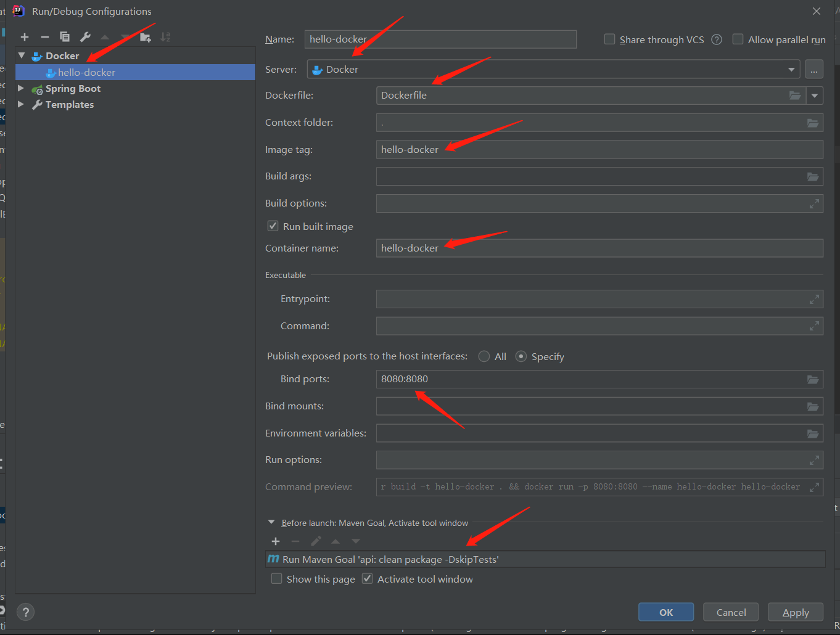
Task: Sort configurations alphabetically
Action: [x=165, y=37]
